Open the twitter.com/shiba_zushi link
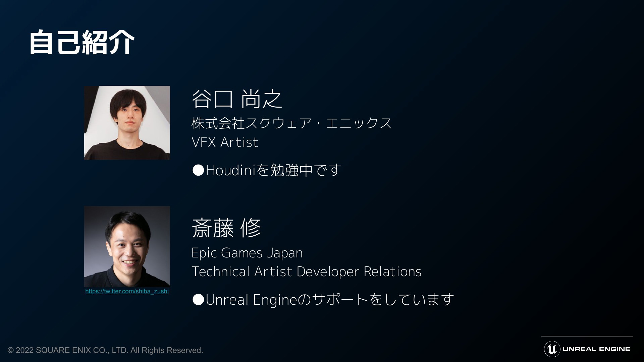The height and width of the screenshot is (362, 644). click(x=127, y=291)
